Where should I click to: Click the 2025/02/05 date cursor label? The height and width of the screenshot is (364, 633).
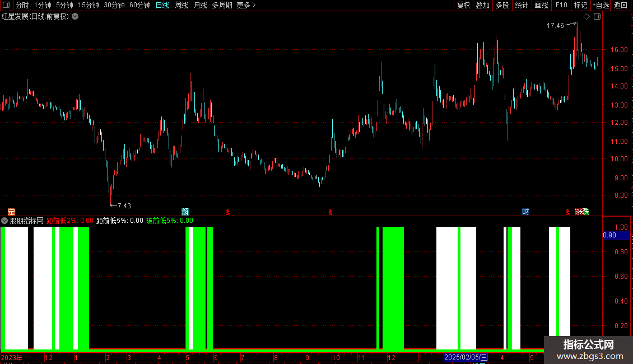[466, 357]
